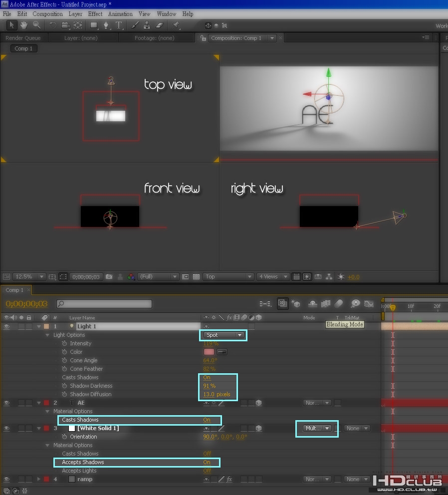This screenshot has height=495, width=448.
Task: Open the Comp Flowchart icon
Action: [329, 277]
